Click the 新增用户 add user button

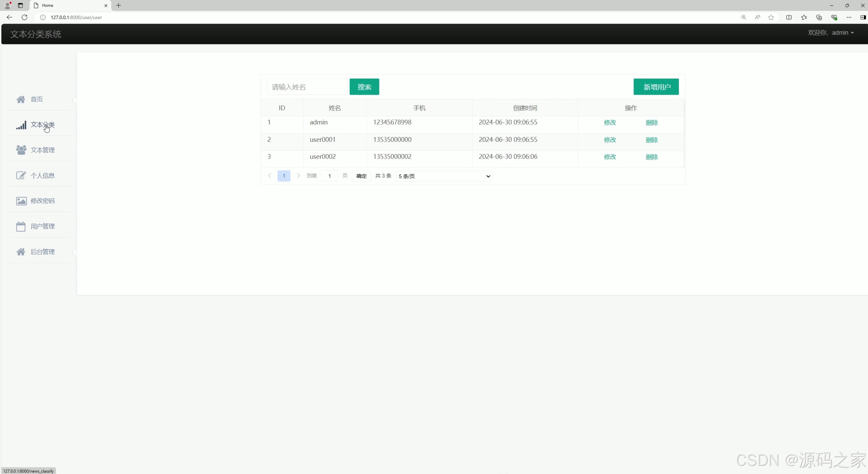click(656, 87)
